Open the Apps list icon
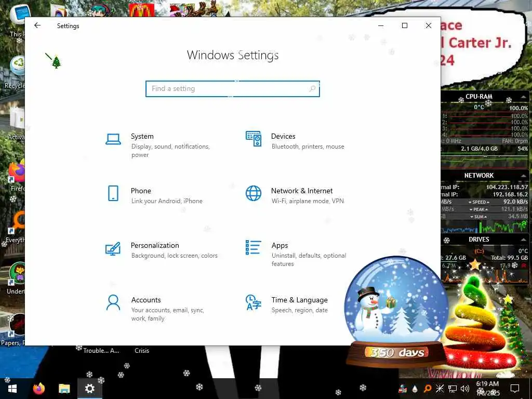This screenshot has width=532, height=399. (x=253, y=247)
